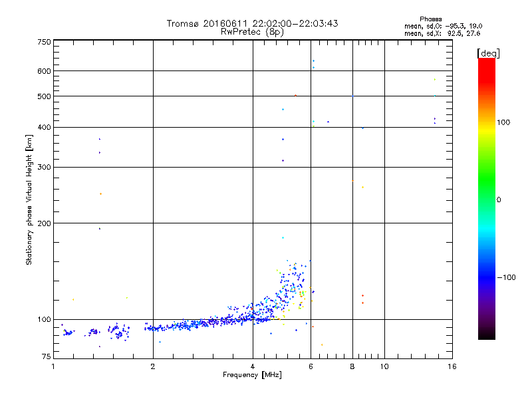Click x-axis tick label '10'

(x=384, y=366)
